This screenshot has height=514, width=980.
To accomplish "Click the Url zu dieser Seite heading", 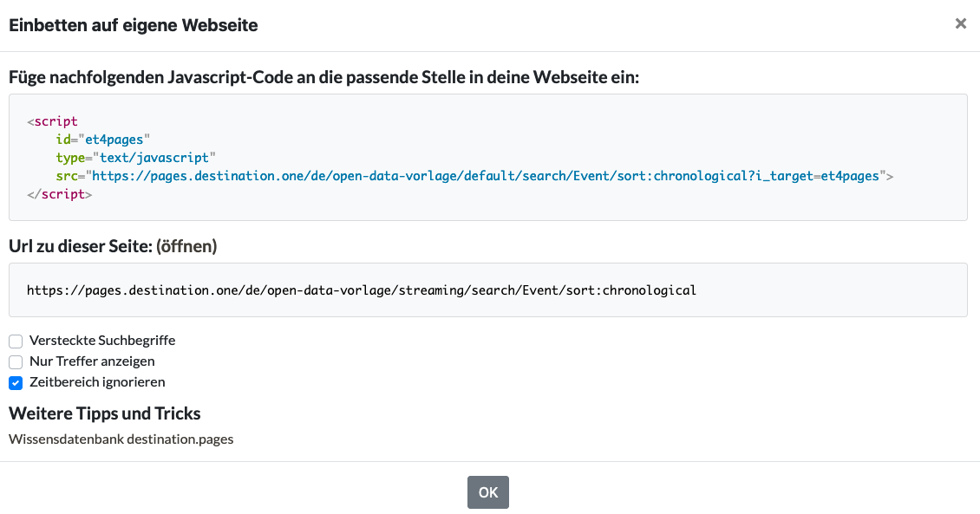I will pyautogui.click(x=81, y=246).
